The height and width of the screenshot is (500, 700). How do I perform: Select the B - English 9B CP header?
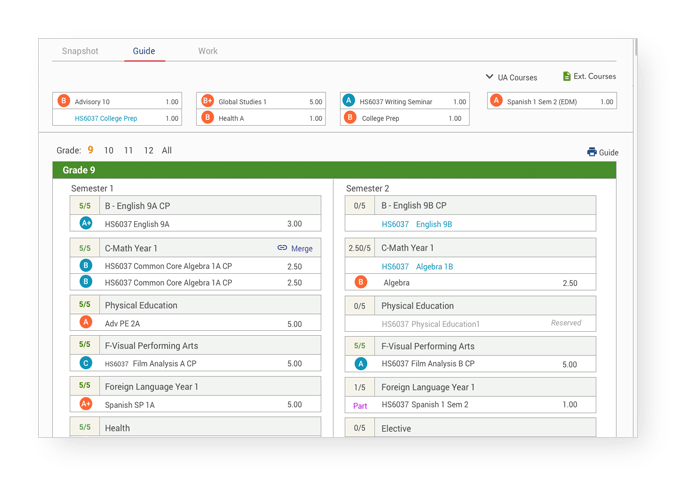tap(470, 205)
